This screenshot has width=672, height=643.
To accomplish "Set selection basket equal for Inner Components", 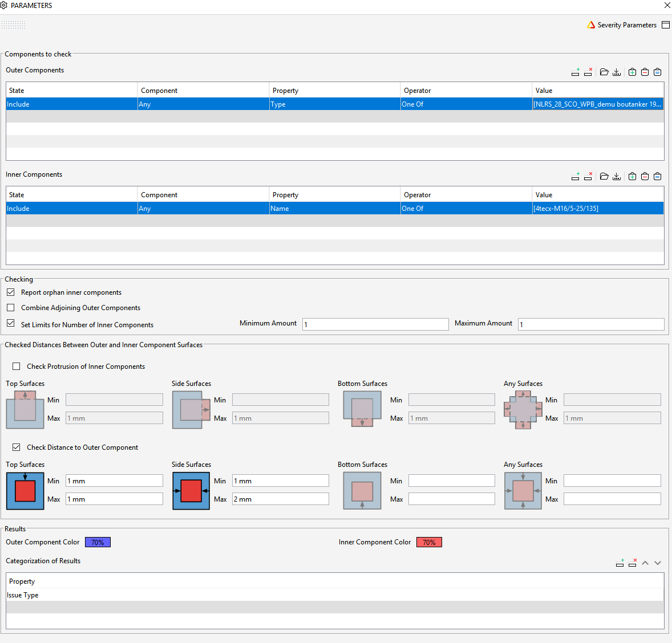I will pos(657,177).
